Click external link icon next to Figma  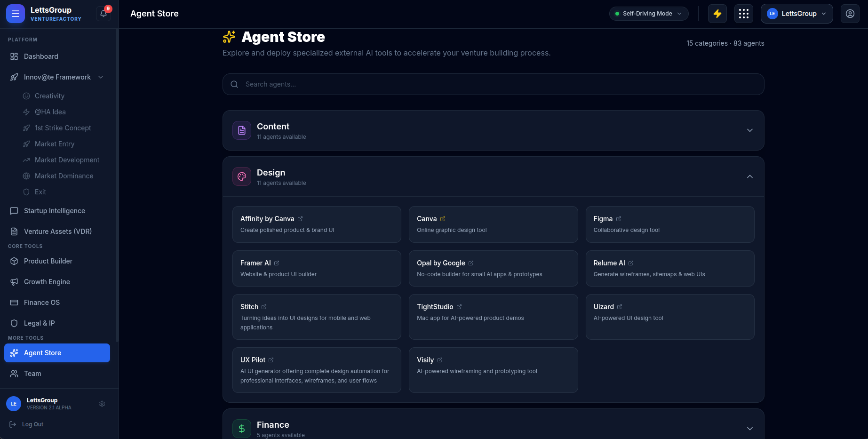(619, 219)
